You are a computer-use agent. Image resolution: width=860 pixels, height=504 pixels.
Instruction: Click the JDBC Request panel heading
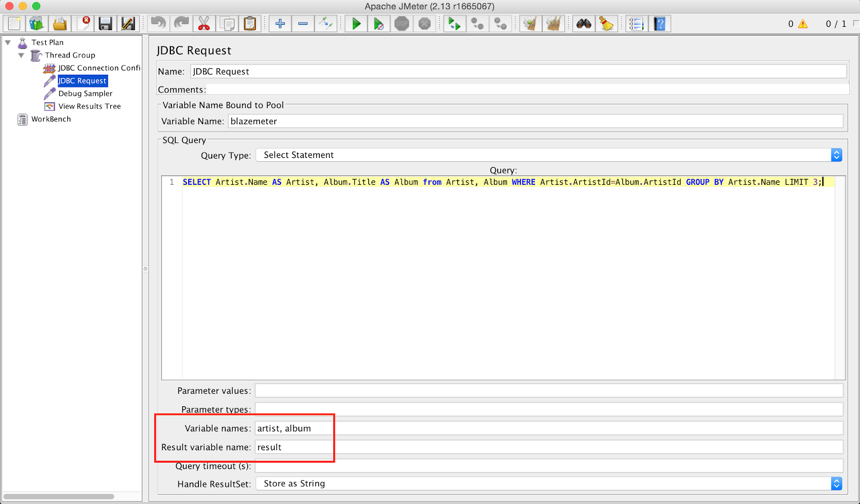(x=194, y=51)
